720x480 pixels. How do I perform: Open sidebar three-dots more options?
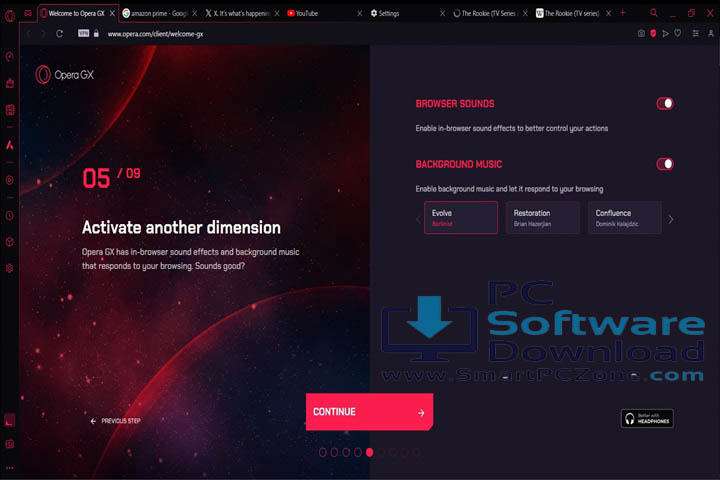[10, 468]
